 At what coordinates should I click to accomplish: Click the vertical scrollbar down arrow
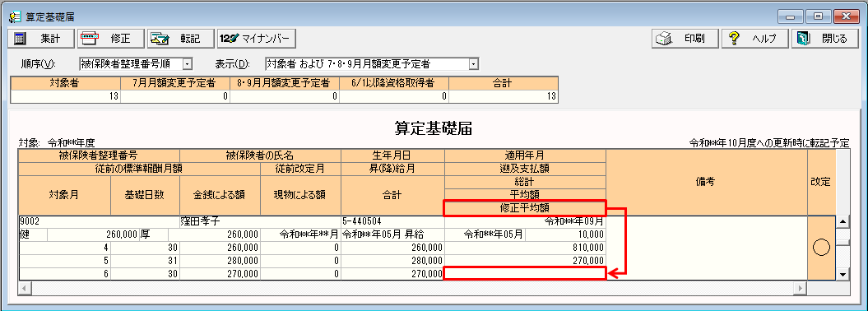pos(843,274)
